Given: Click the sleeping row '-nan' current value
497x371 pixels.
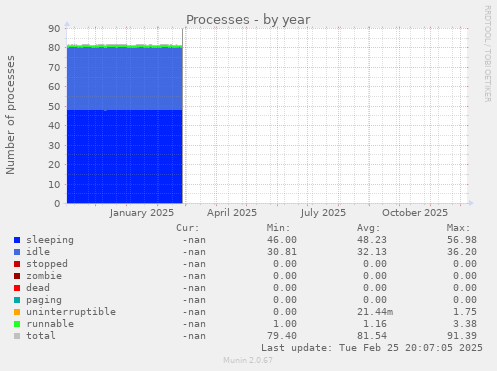Looking at the screenshot, I should point(194,240).
